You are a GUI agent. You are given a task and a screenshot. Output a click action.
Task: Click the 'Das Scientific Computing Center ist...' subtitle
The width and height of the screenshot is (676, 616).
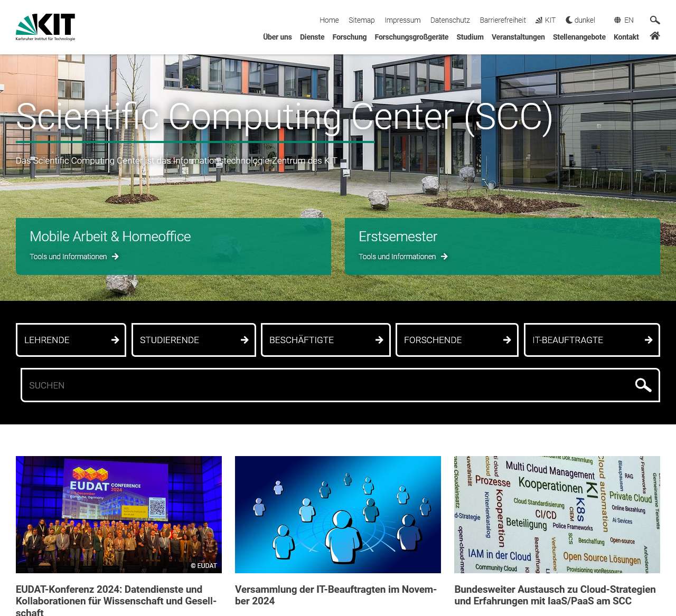pos(176,160)
